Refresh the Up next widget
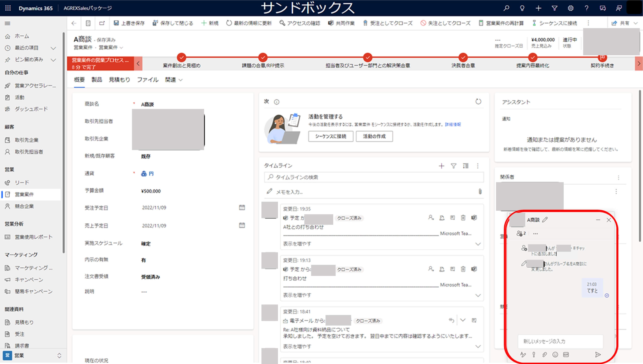The width and height of the screenshot is (643, 364). click(x=478, y=102)
